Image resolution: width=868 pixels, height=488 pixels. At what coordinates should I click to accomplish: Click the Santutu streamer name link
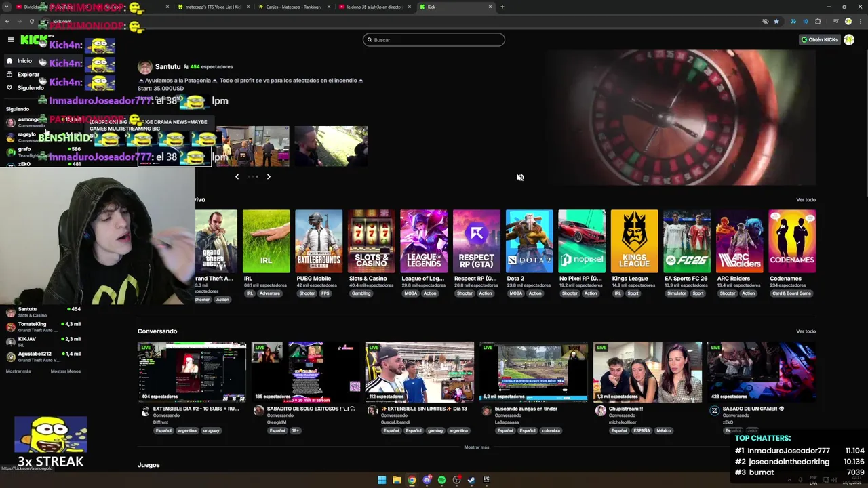tap(167, 67)
